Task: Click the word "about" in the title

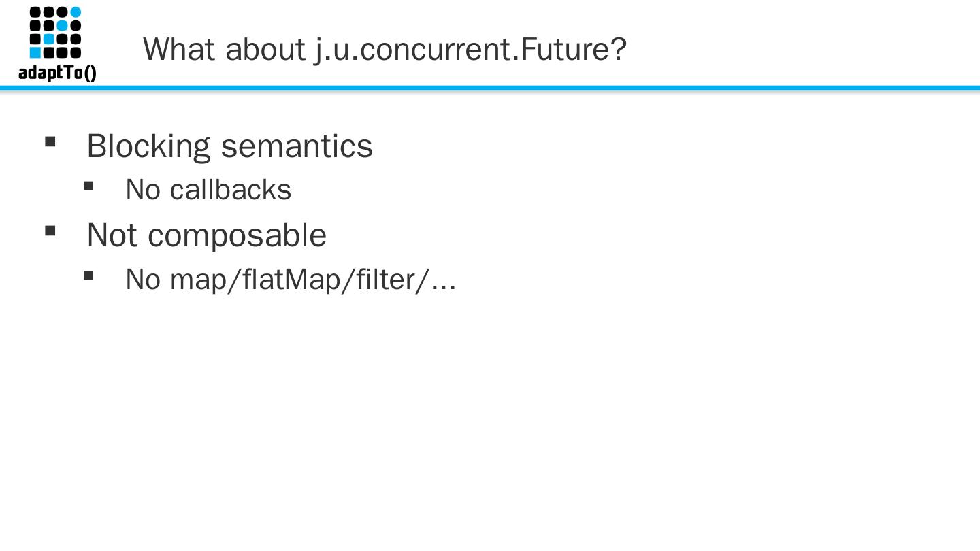Action: tap(265, 49)
